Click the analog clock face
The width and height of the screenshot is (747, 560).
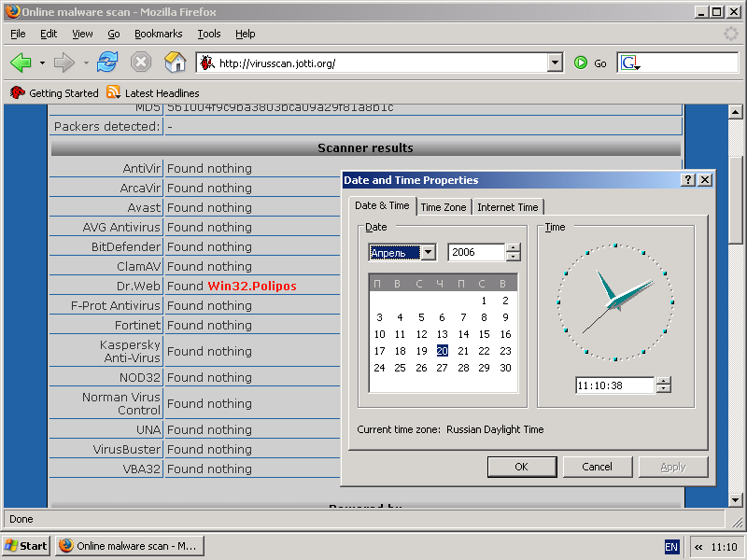[615, 302]
